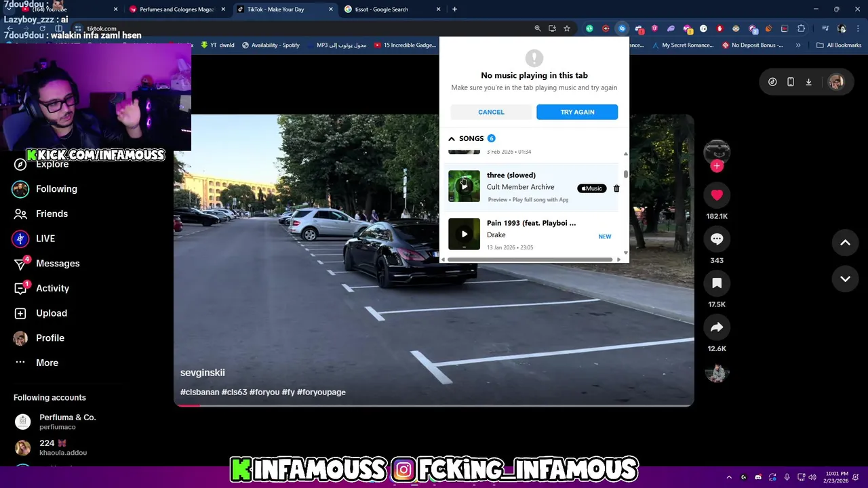Click the 'three (slowed)' album artwork
The height and width of the screenshot is (488, 868).
tap(464, 186)
